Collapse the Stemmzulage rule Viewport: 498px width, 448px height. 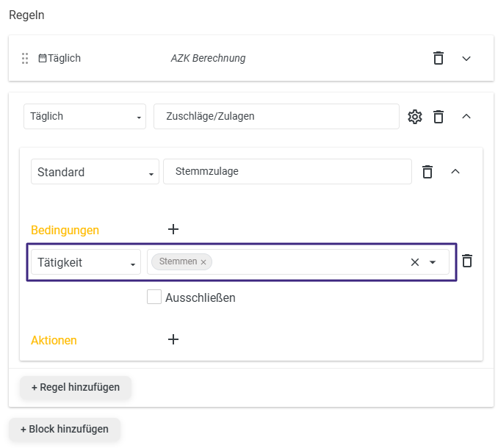click(455, 172)
